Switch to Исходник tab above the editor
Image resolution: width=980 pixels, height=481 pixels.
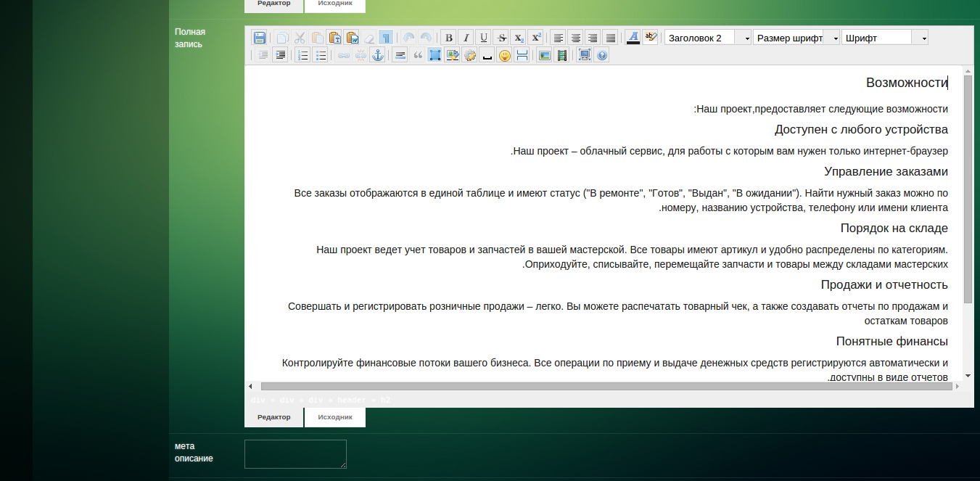coord(335,5)
